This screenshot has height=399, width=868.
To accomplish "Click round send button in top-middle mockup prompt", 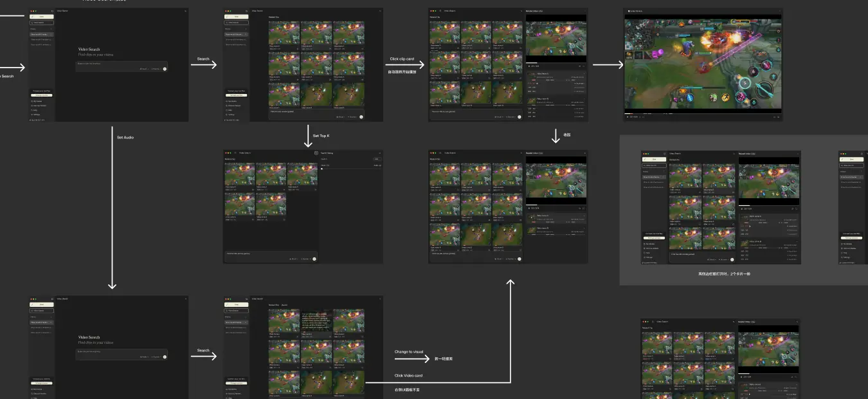I will [x=361, y=116].
